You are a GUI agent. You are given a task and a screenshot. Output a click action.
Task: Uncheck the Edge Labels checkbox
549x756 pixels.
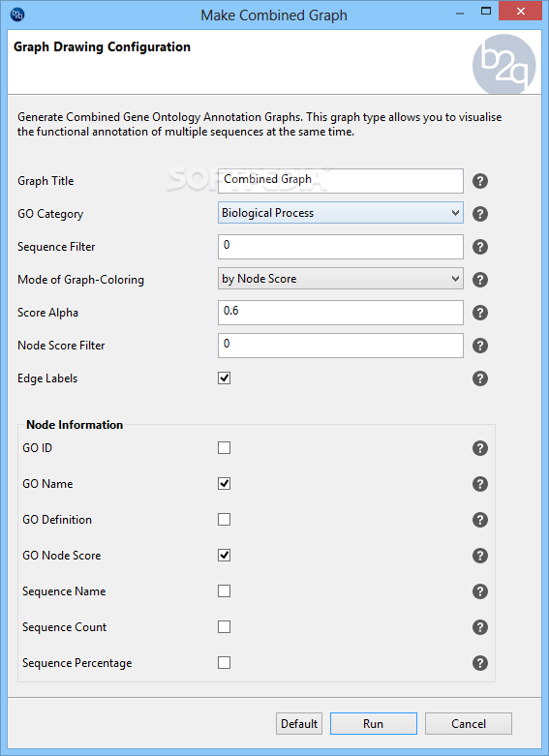[x=224, y=378]
